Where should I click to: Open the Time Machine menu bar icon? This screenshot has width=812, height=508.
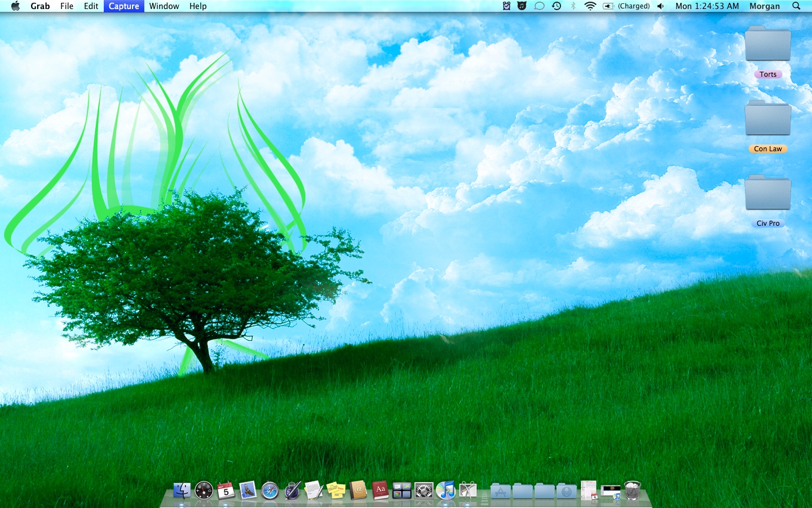point(557,6)
